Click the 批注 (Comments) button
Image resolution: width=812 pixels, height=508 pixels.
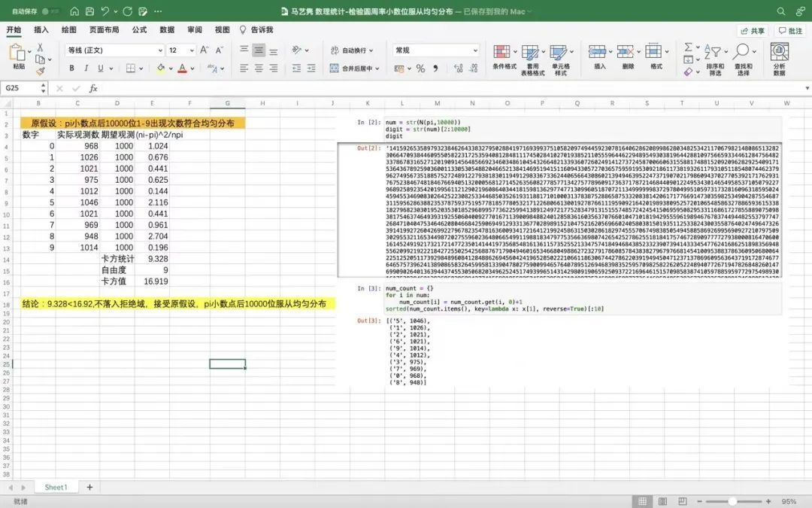(x=790, y=31)
